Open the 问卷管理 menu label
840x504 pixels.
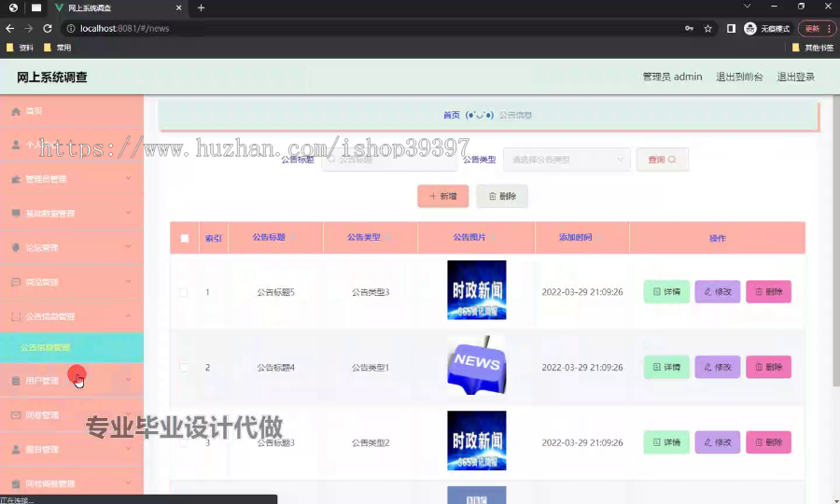pyautogui.click(x=42, y=415)
